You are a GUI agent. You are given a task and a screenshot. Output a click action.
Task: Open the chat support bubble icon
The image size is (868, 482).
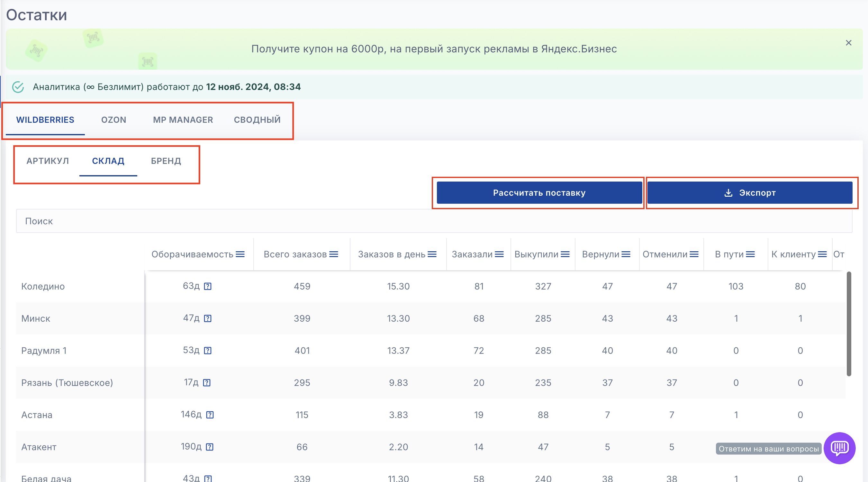coord(839,448)
